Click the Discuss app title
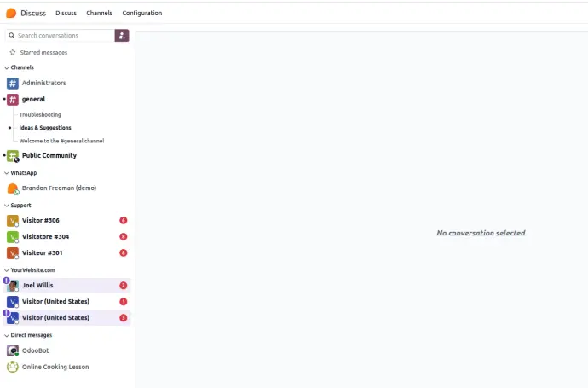Viewport: 588px width, 388px height. point(33,13)
